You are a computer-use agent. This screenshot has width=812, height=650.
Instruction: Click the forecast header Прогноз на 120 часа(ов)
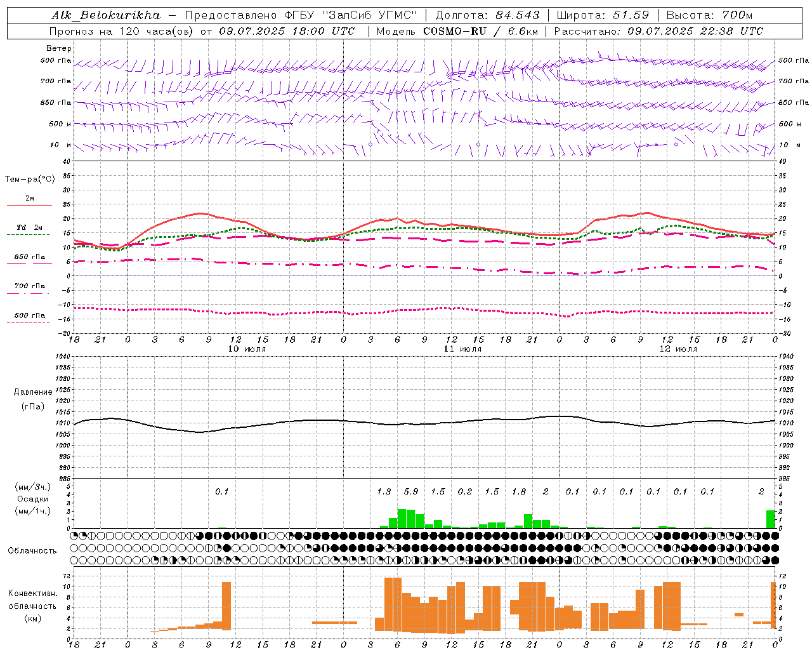pos(122,31)
